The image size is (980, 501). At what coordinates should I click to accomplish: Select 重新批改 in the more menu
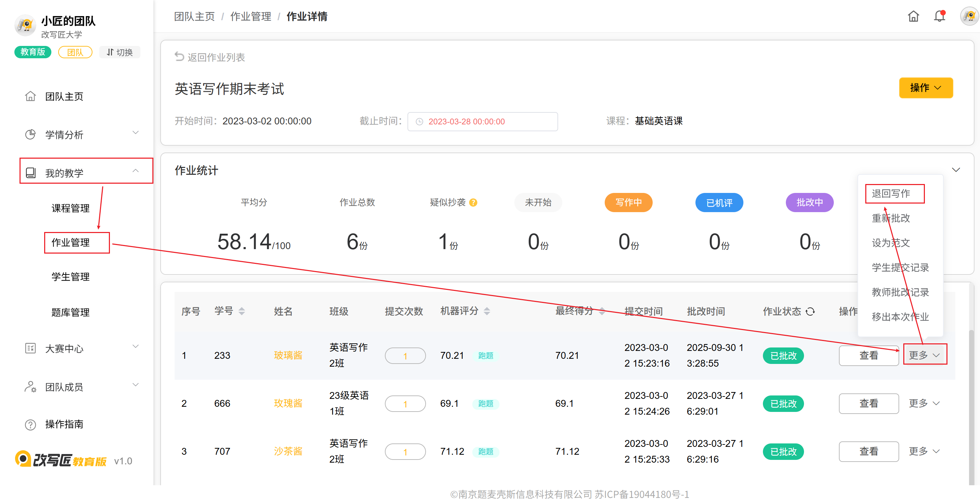tap(891, 218)
